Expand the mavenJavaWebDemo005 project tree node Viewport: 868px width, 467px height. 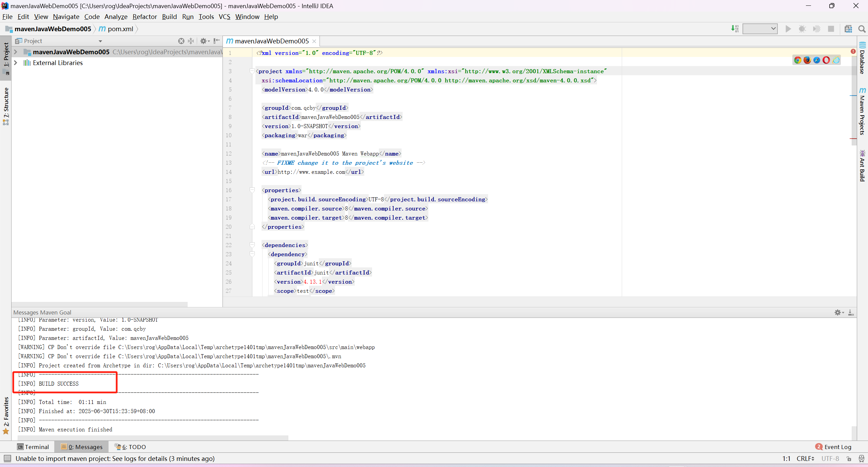(x=16, y=52)
